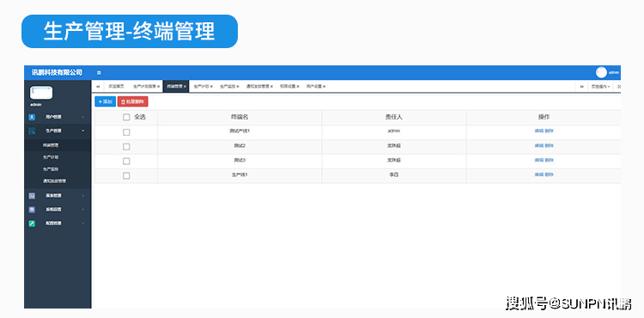Check the checkbox for row 测试产线1

pyautogui.click(x=126, y=132)
